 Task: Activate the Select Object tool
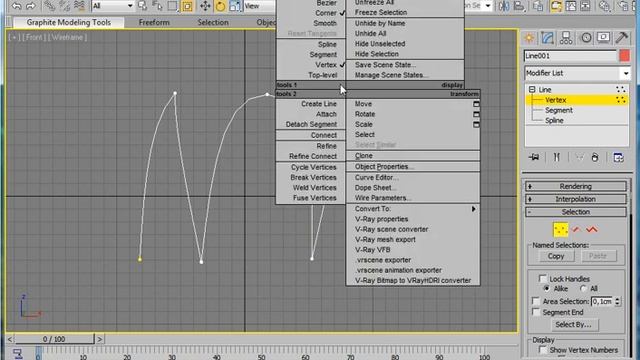tap(142, 6)
